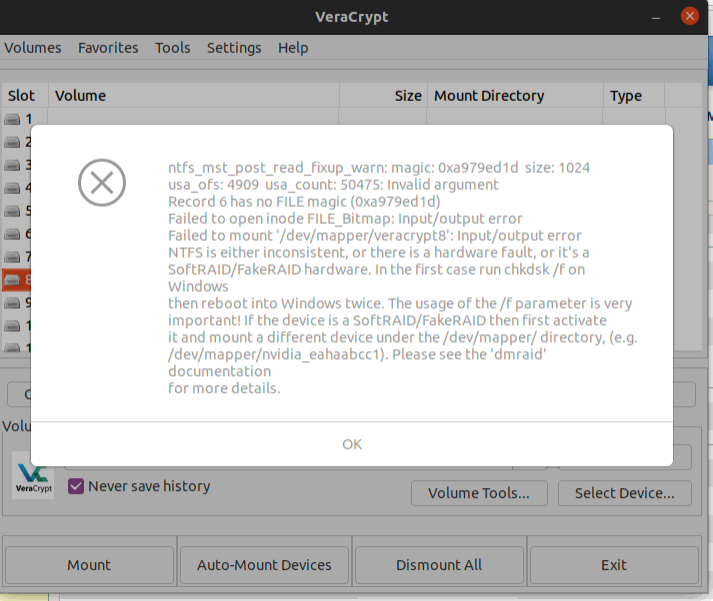Open the Favorites menu
Image resolution: width=713 pixels, height=601 pixels.
point(108,48)
